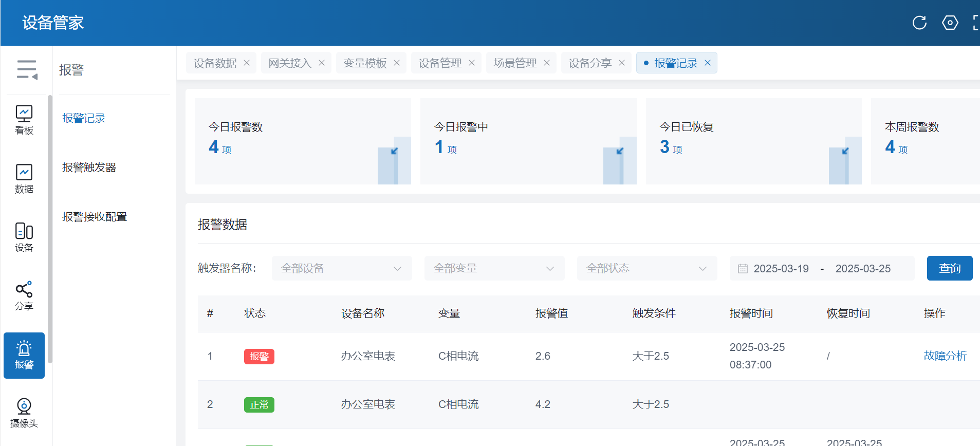
Task: Switch to the 网关接入 tab
Action: click(290, 63)
